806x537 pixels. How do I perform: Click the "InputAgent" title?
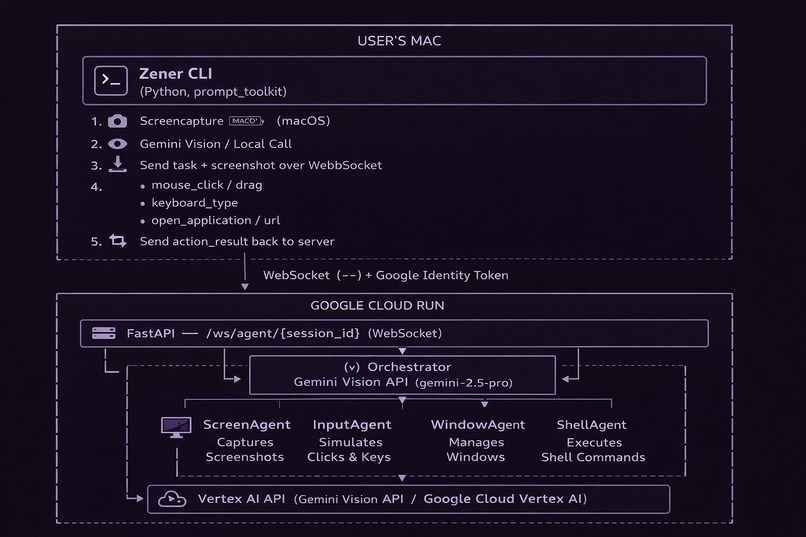pyautogui.click(x=352, y=424)
